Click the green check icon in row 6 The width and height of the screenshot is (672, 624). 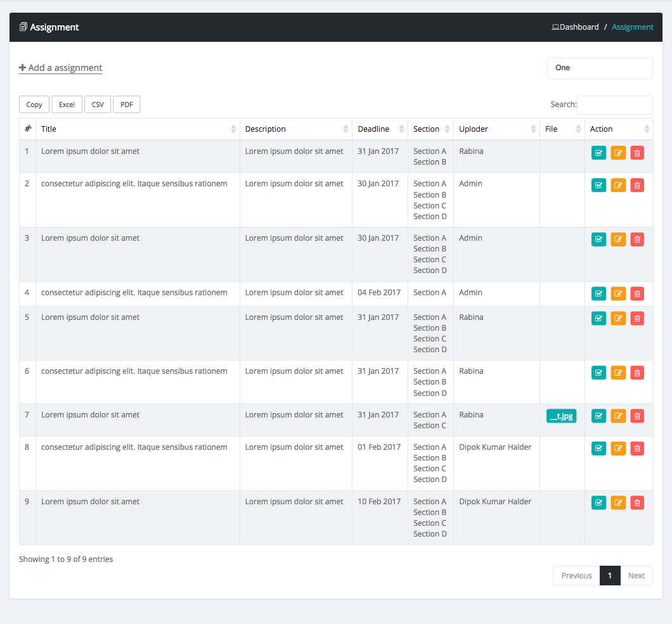pos(598,372)
